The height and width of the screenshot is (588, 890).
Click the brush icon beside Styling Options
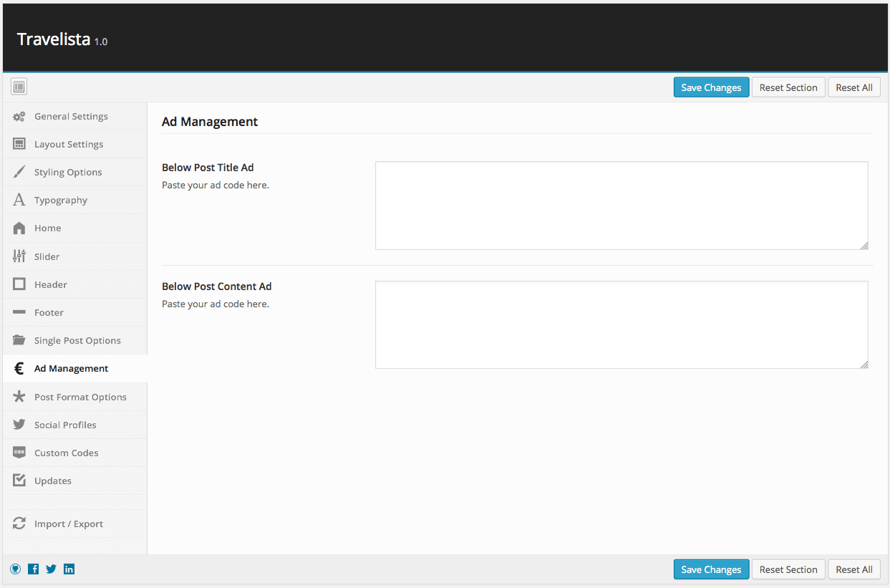(x=19, y=172)
